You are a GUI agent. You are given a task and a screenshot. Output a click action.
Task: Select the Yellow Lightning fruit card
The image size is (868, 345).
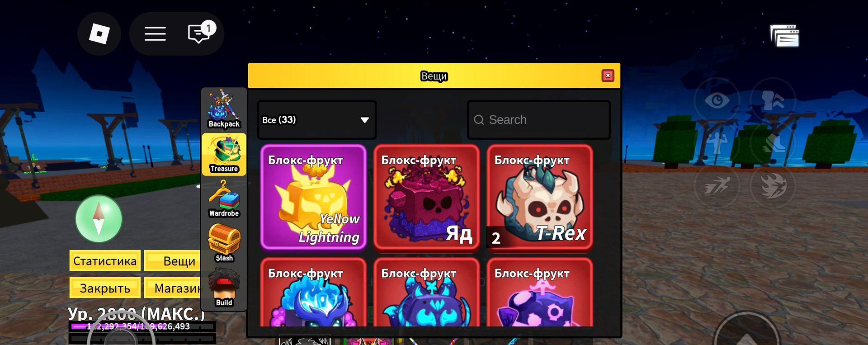(x=313, y=197)
